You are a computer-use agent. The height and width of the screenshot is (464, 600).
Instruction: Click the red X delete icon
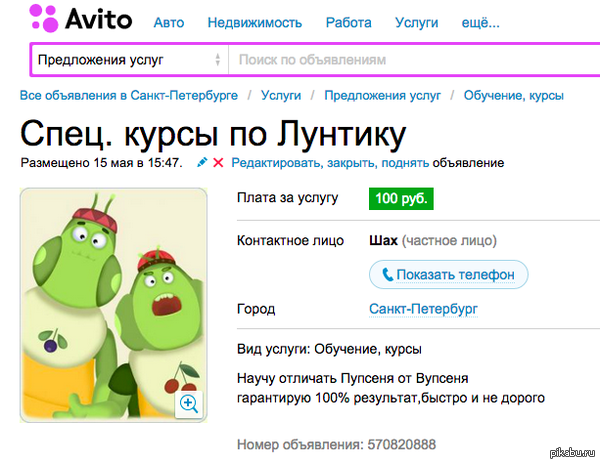pyautogui.click(x=218, y=162)
